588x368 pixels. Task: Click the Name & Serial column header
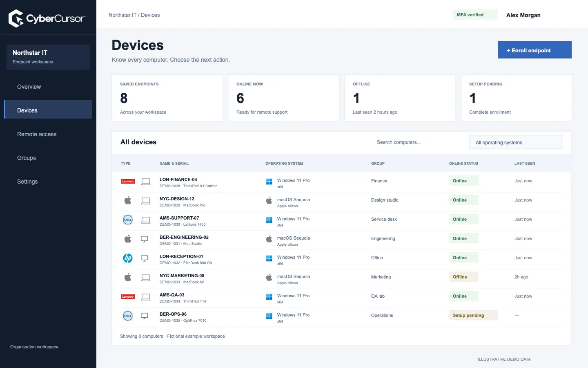[174, 164]
